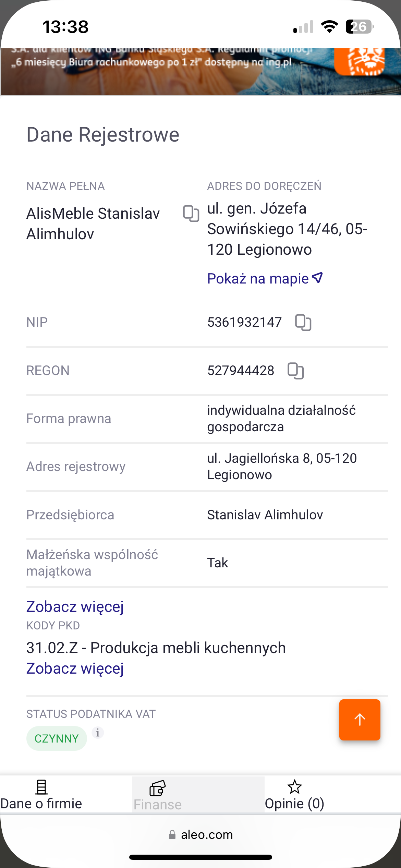
Task: Open Pokaż na mapie link
Action: pyautogui.click(x=258, y=279)
